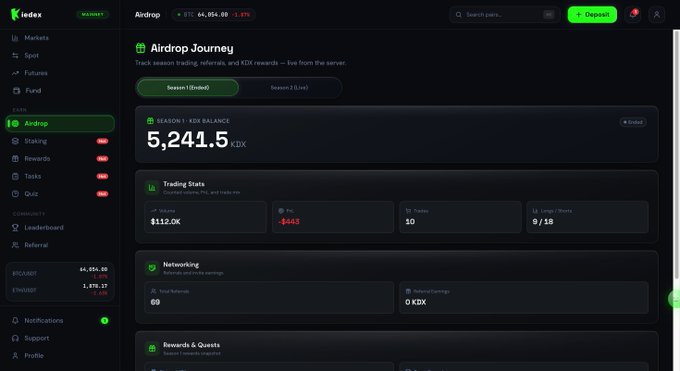Viewport: 680px width, 371px height.
Task: Click the Networking section icon
Action: tap(152, 268)
